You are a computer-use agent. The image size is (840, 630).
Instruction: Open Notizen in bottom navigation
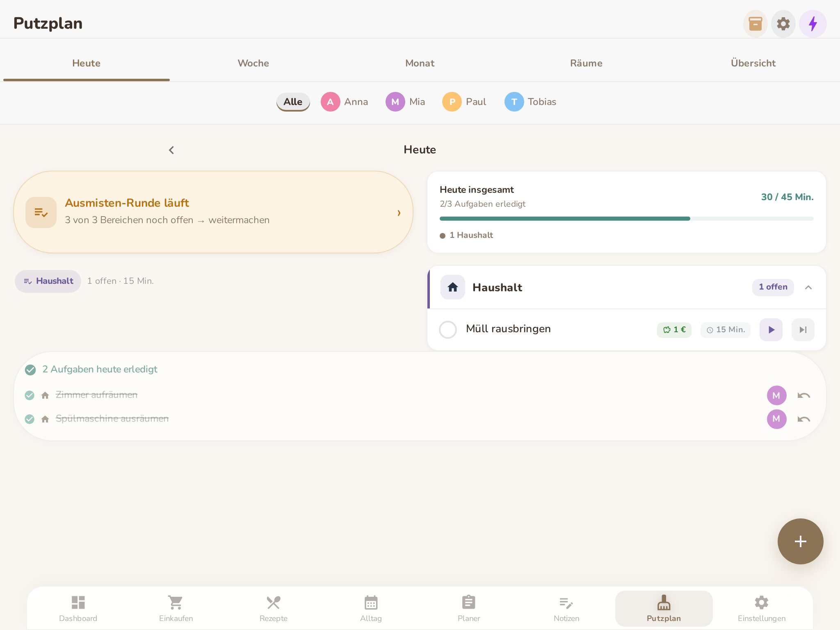click(566, 609)
